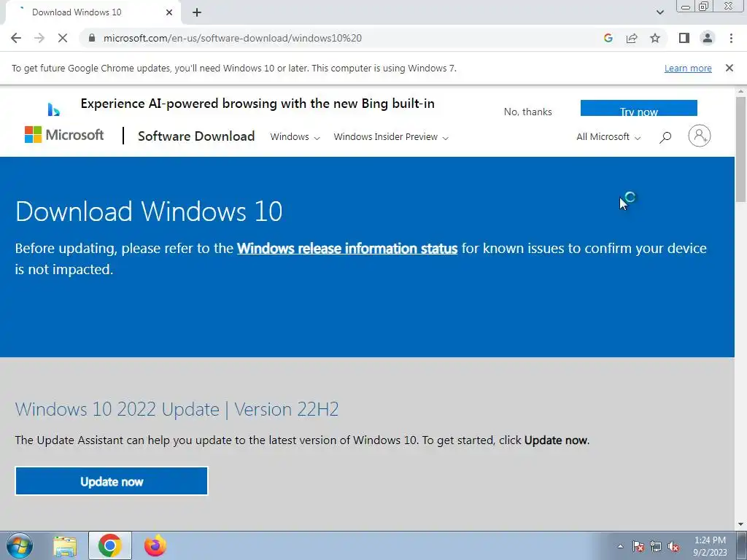The image size is (747, 560).
Task: Open File Explorer from taskbar
Action: coord(65,545)
